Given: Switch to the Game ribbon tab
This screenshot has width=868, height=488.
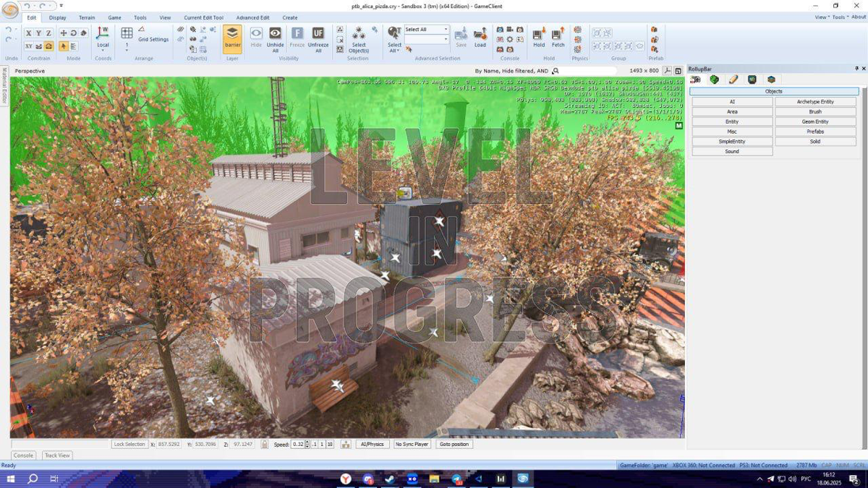Looking at the screenshot, I should [114, 17].
